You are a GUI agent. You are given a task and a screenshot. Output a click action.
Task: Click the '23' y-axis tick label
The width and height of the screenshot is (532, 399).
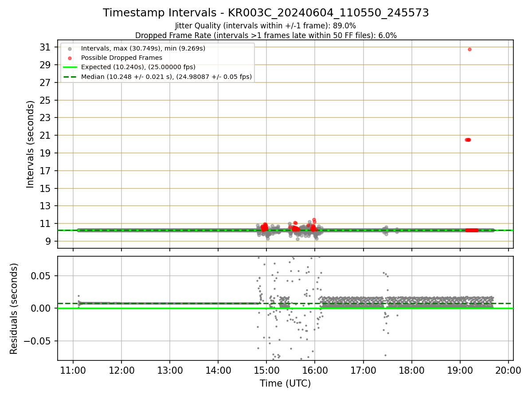[45, 118]
